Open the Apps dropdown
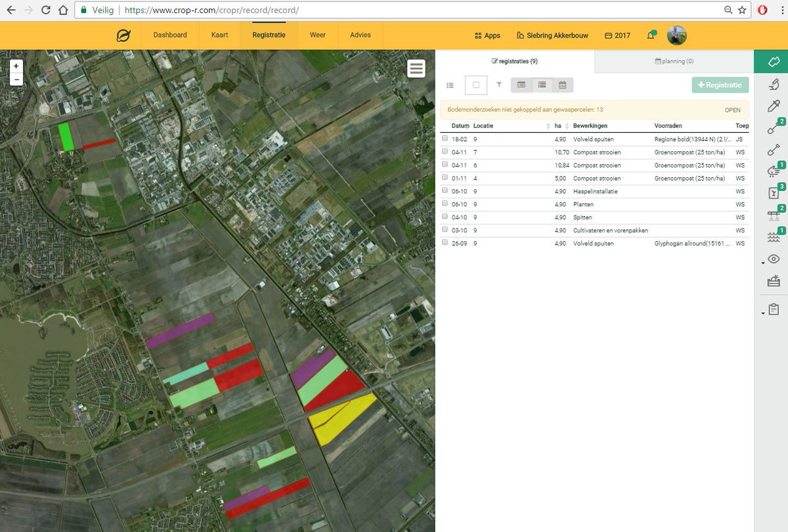Viewport: 788px width, 532px height. tap(487, 35)
